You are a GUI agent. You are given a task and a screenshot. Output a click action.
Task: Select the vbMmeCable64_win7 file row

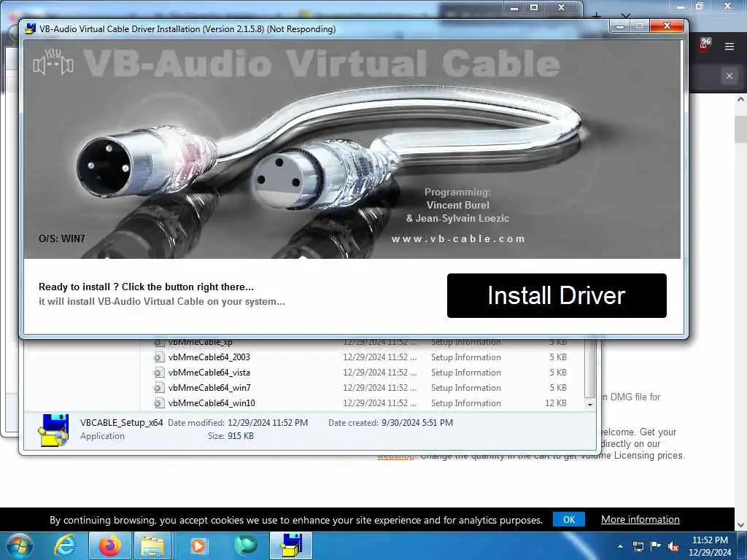pyautogui.click(x=360, y=388)
